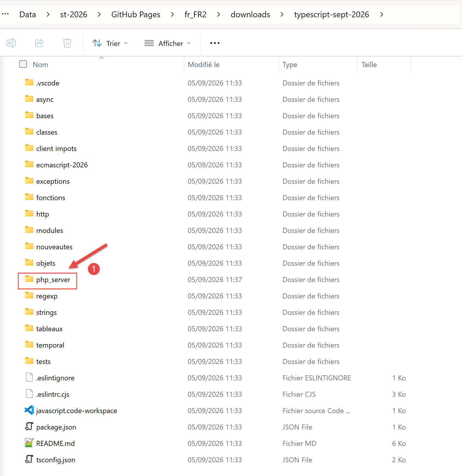Click the php_server folder icon

pyautogui.click(x=29, y=279)
